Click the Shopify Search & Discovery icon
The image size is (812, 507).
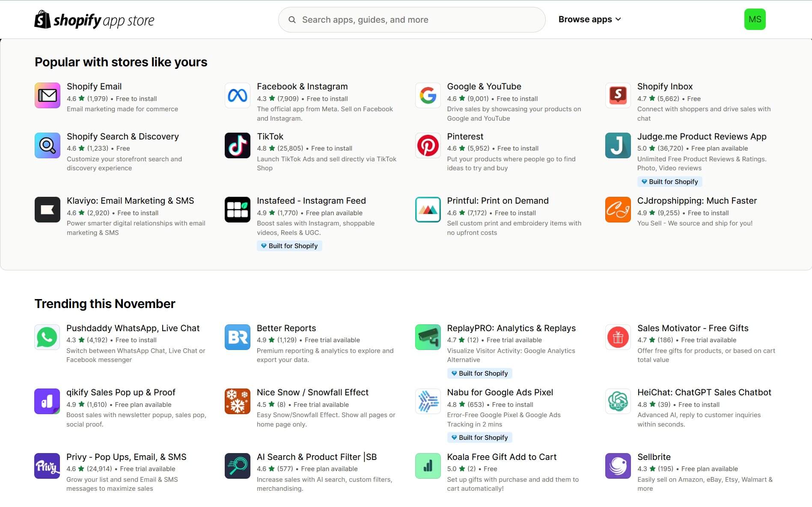click(47, 145)
